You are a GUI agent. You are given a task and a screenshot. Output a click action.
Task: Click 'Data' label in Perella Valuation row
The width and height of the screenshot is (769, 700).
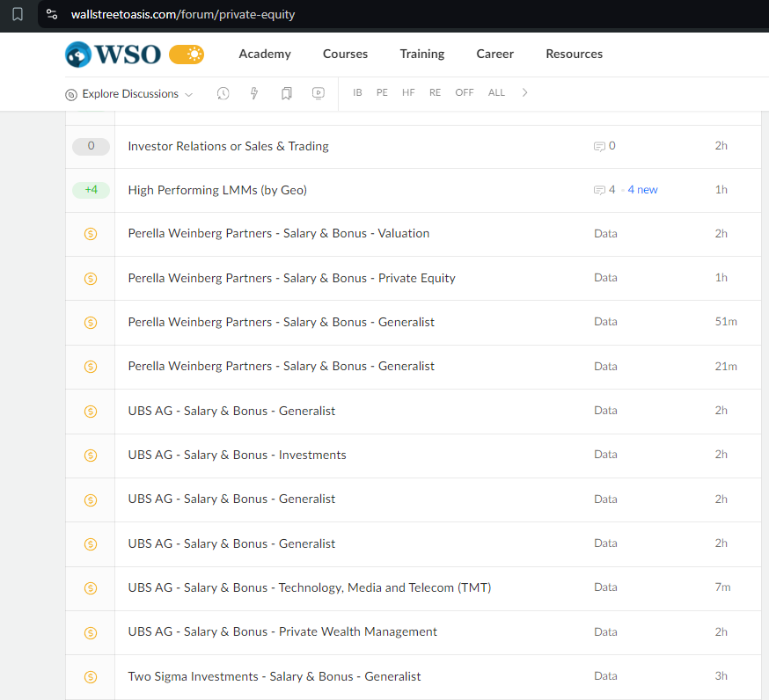605,234
